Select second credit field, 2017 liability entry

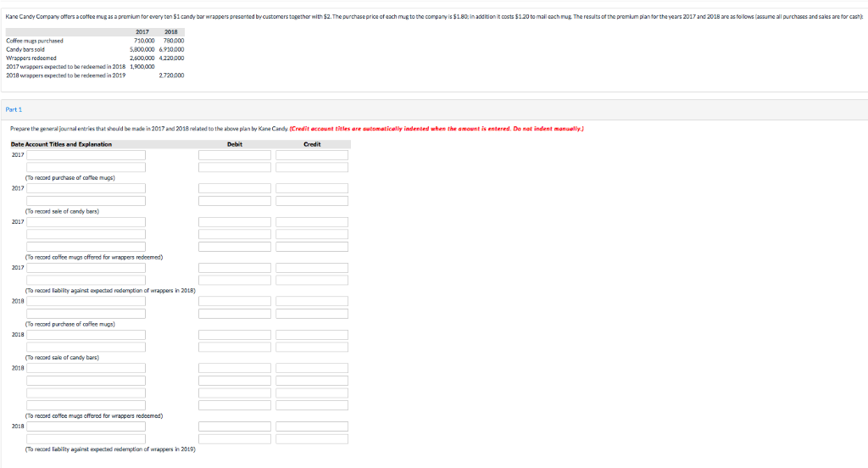[x=312, y=281]
